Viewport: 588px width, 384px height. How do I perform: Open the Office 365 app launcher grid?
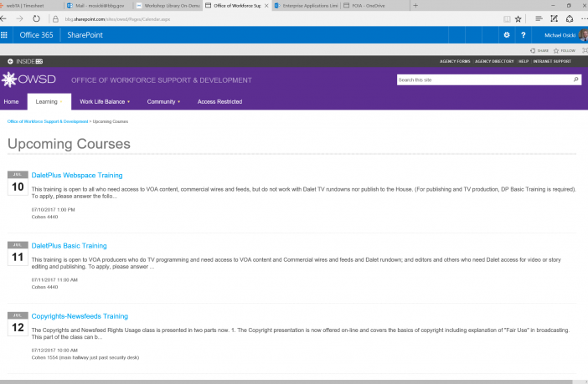[x=4, y=35]
